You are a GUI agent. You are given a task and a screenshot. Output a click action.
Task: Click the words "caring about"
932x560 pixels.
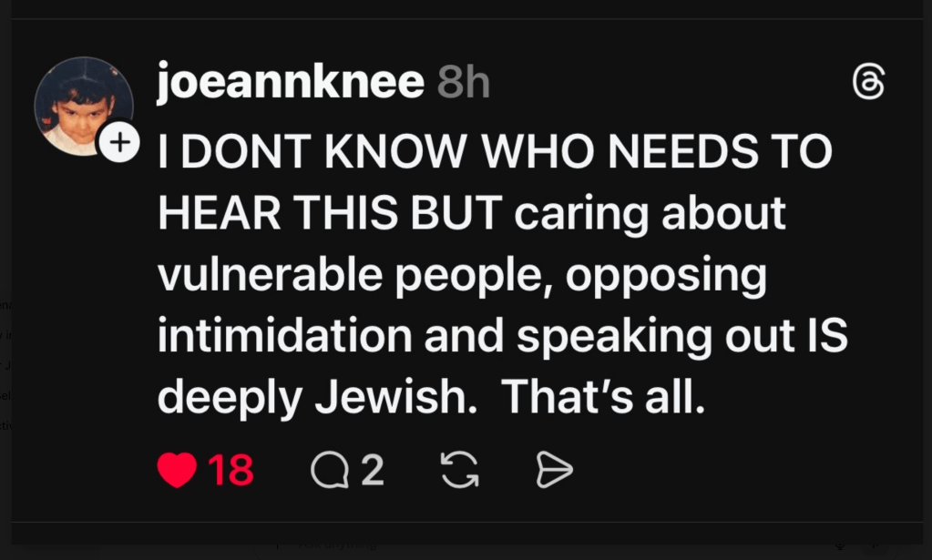tap(650, 213)
